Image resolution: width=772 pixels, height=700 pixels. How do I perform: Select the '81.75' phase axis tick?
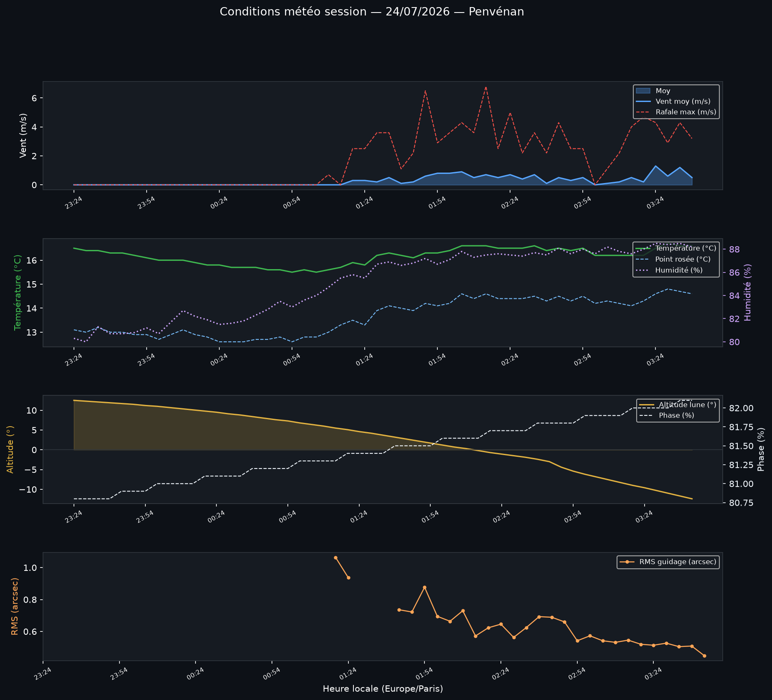point(741,427)
